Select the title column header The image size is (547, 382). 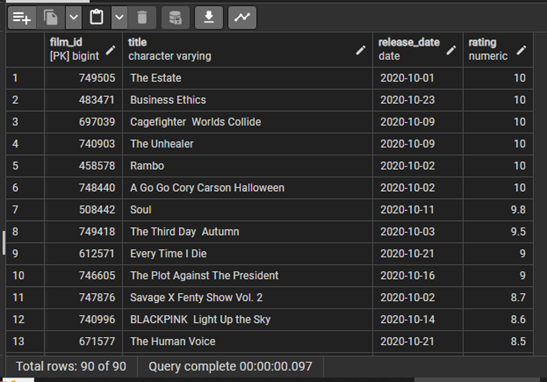[x=247, y=49]
